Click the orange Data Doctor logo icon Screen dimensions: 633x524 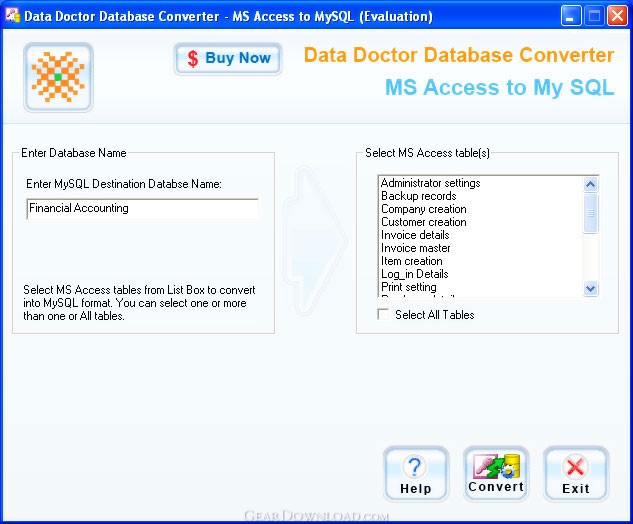coord(59,77)
